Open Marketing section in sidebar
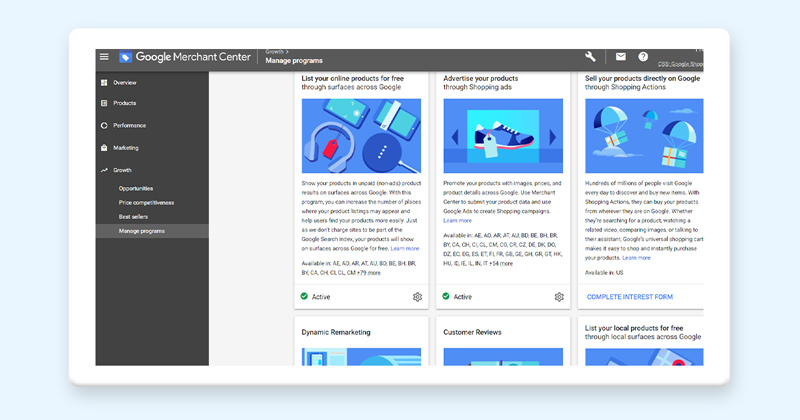Image resolution: width=800 pixels, height=420 pixels. click(x=126, y=147)
